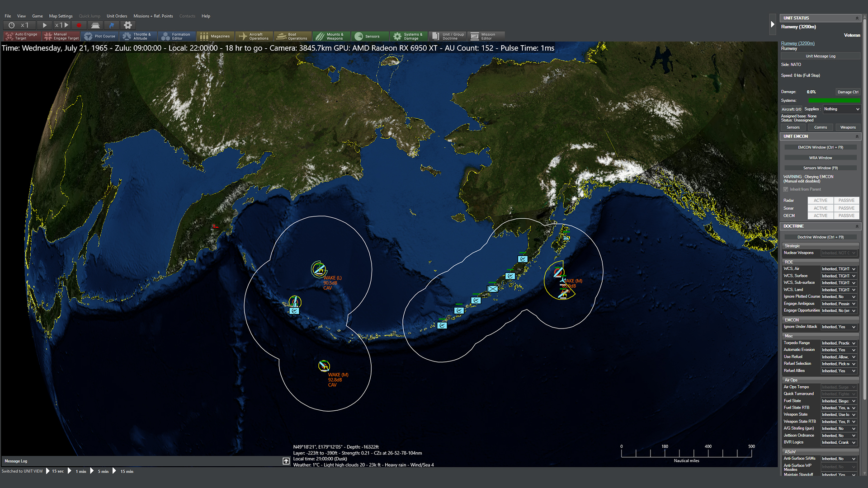Open WCS, Air doctrine dropdown
This screenshot has height=488, width=868.
pos(839,269)
